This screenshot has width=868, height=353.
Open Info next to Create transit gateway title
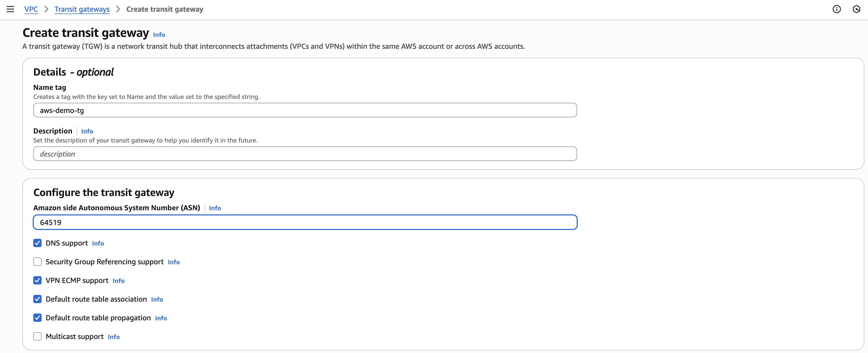point(159,35)
